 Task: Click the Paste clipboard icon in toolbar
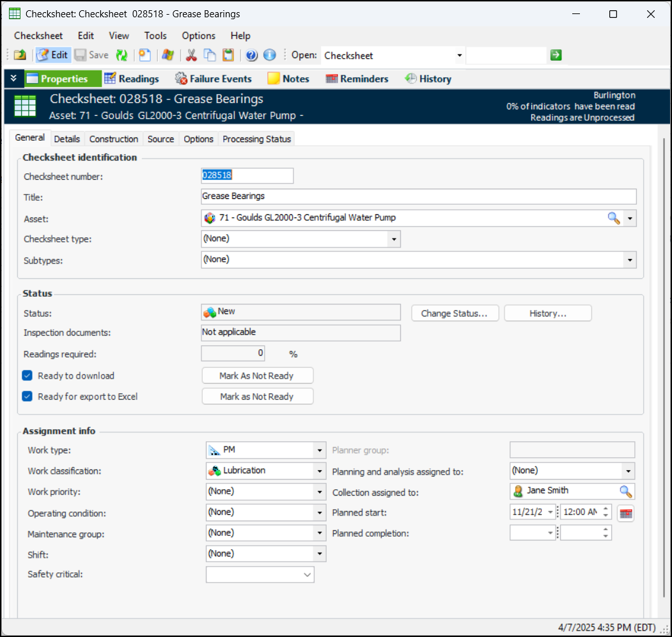pos(228,55)
